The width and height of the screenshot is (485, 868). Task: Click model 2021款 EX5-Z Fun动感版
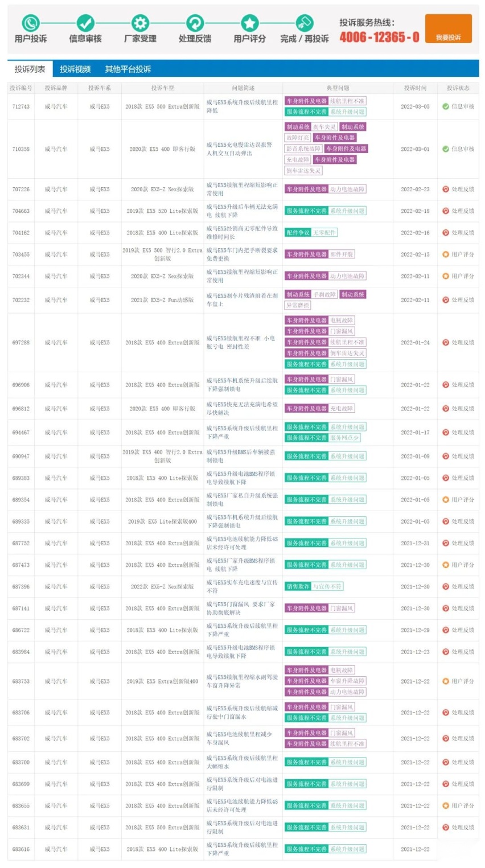pyautogui.click(x=163, y=300)
